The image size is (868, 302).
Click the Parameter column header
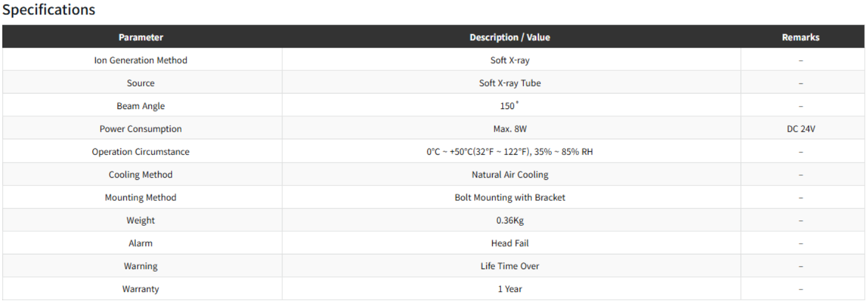(x=141, y=37)
